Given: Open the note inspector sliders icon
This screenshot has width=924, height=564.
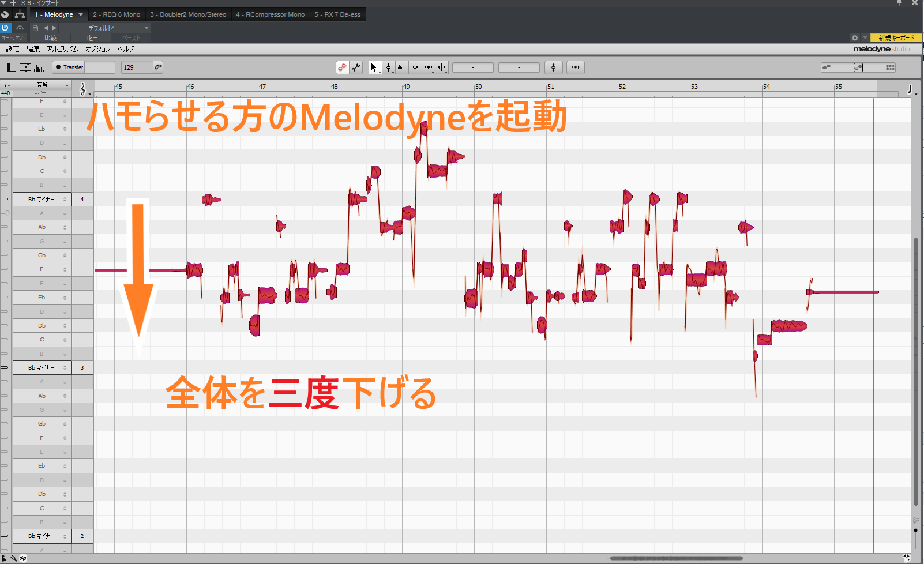Looking at the screenshot, I should [25, 67].
